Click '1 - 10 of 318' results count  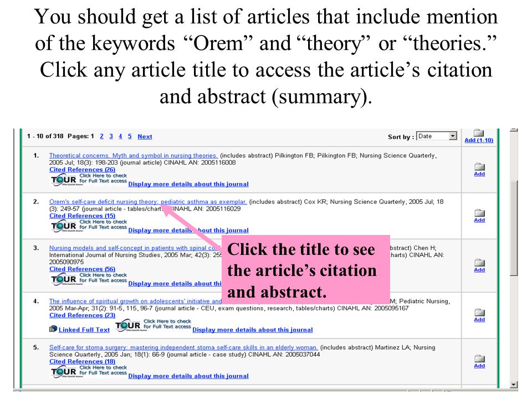[x=45, y=136]
